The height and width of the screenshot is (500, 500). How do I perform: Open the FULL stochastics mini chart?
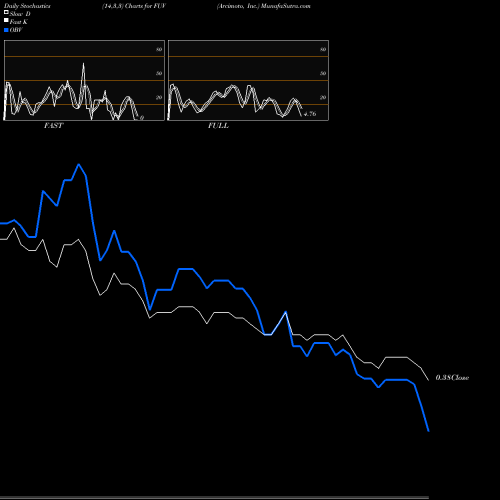(248, 80)
